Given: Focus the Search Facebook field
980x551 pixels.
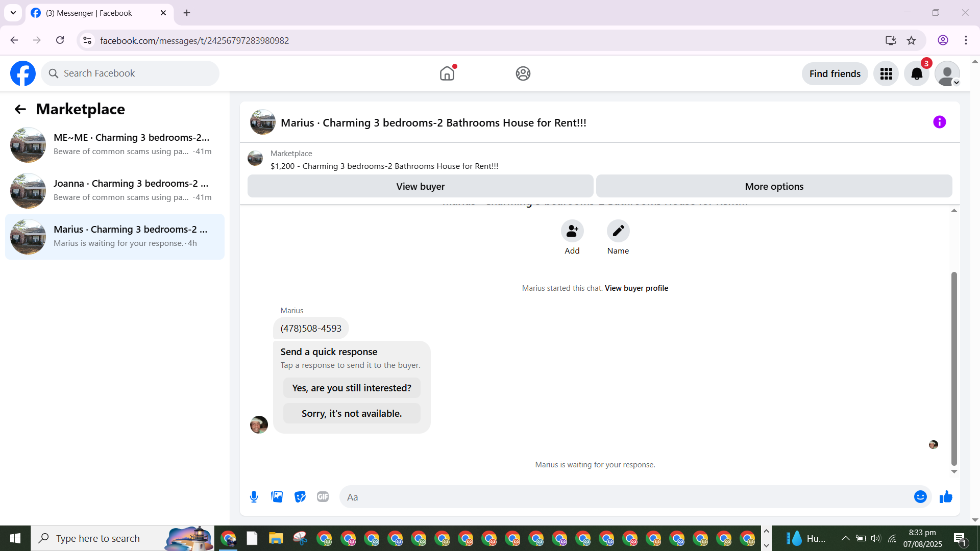Looking at the screenshot, I should [x=130, y=73].
